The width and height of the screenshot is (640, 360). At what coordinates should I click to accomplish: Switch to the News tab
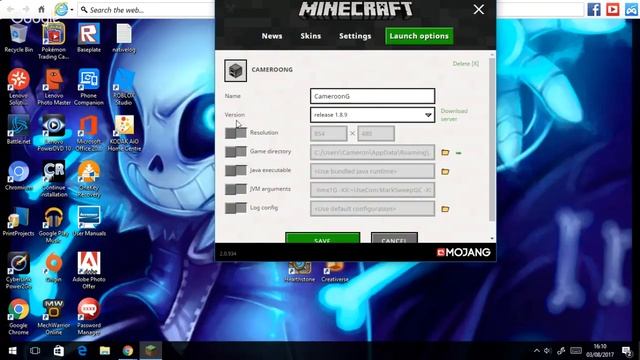tap(272, 36)
